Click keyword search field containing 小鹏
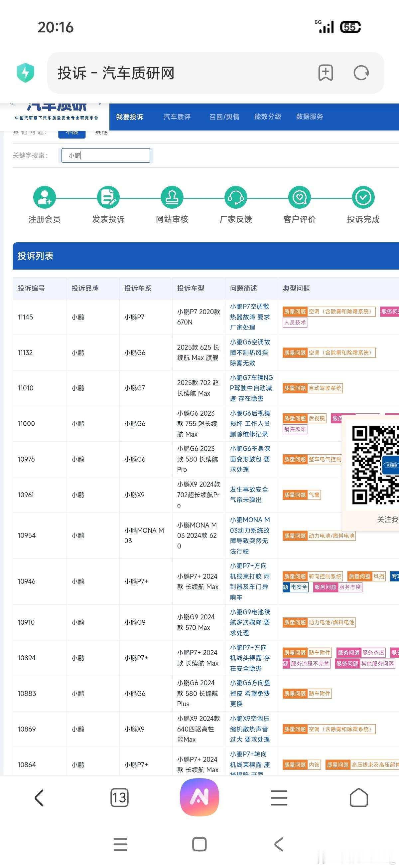This screenshot has width=399, height=868. tap(106, 155)
